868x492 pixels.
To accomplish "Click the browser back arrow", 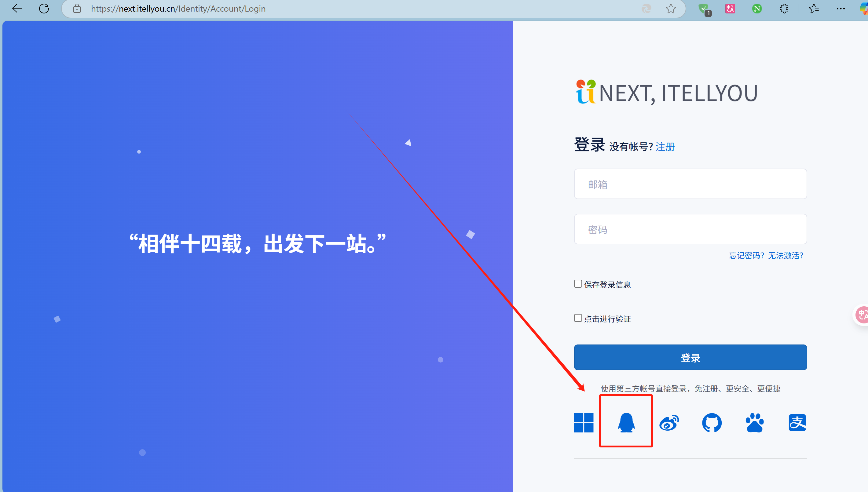I will click(x=17, y=9).
